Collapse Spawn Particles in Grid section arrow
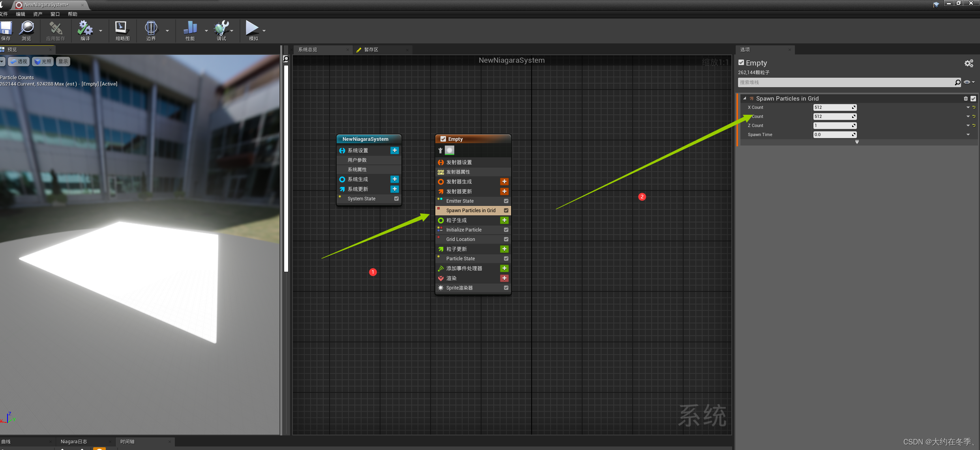This screenshot has width=980, height=450. [745, 99]
